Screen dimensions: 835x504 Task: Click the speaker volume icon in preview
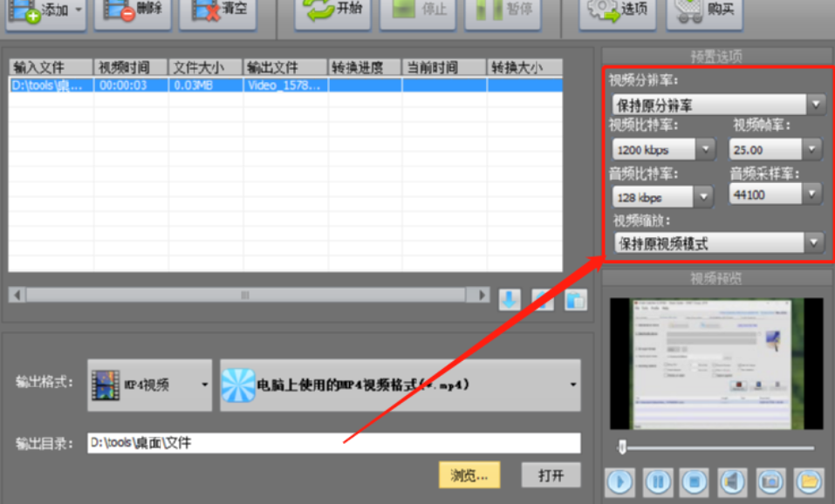coord(733,482)
